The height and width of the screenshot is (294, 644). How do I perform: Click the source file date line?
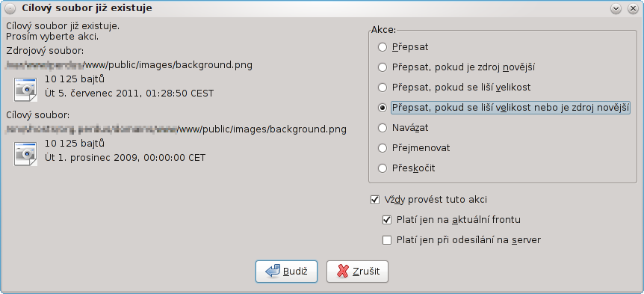[x=129, y=93]
